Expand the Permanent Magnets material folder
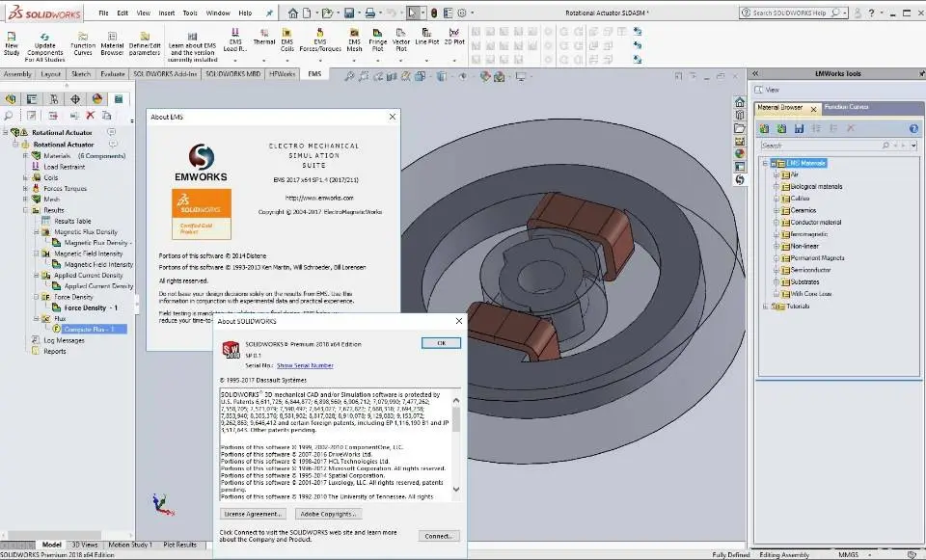Screen dimensions: 926x560 (776, 258)
